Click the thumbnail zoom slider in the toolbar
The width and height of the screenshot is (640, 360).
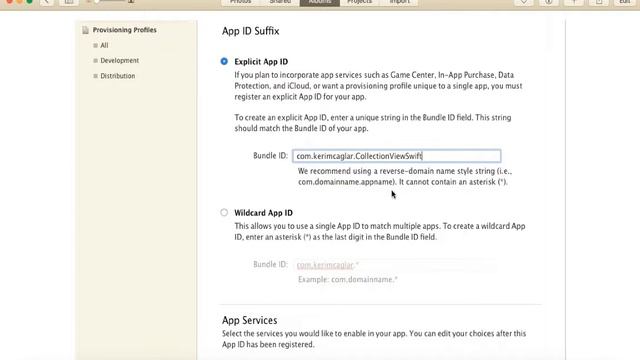pyautogui.click(x=109, y=2)
